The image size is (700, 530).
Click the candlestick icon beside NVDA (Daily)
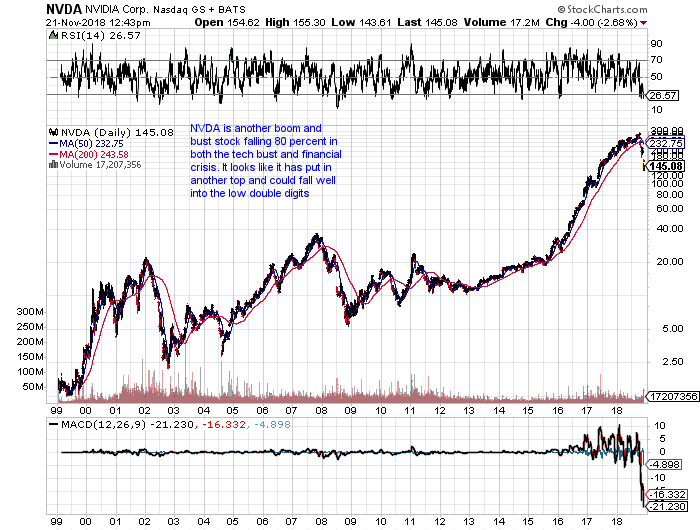[x=54, y=132]
